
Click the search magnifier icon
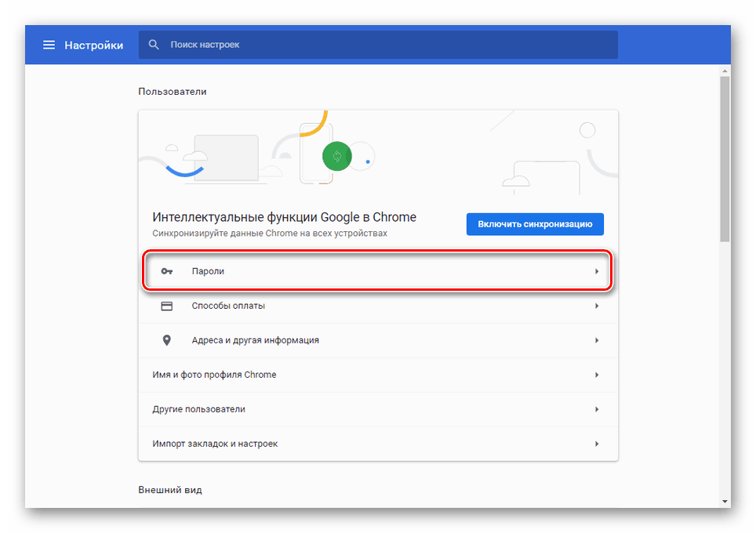point(154,45)
